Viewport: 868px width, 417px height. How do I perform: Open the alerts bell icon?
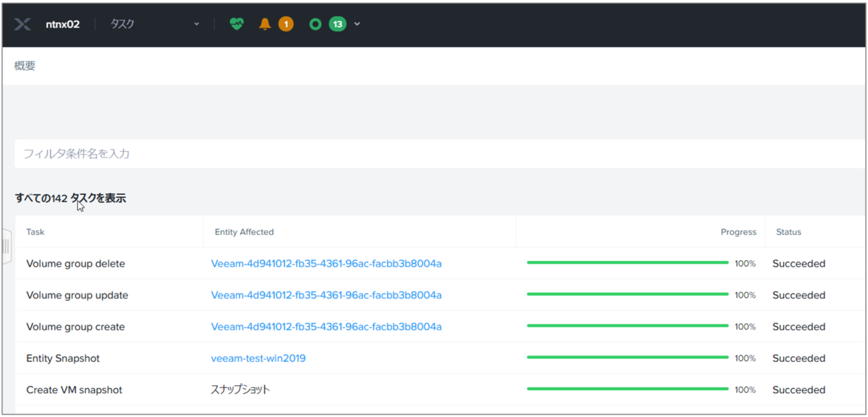[265, 24]
